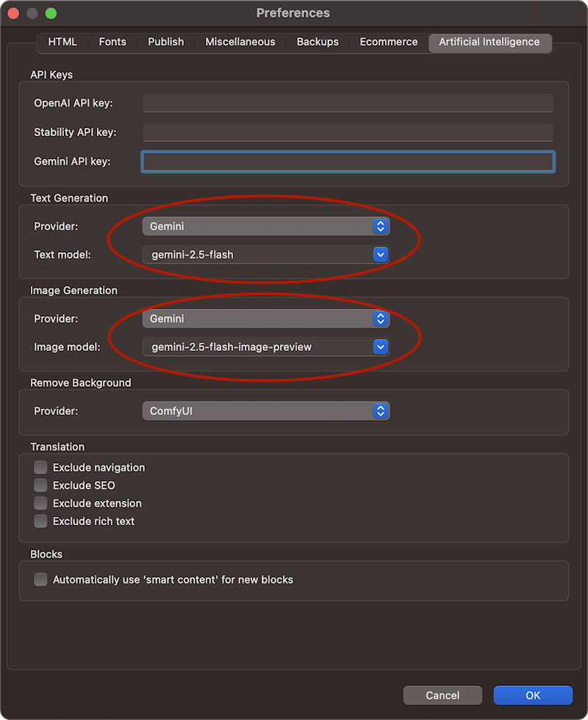Check the Exclude SEO option

click(41, 485)
